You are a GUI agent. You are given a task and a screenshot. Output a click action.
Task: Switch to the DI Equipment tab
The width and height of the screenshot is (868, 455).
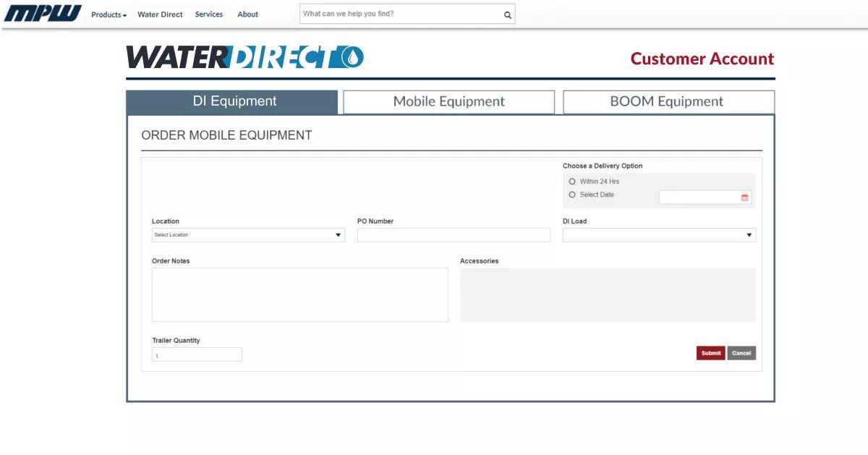coord(234,101)
